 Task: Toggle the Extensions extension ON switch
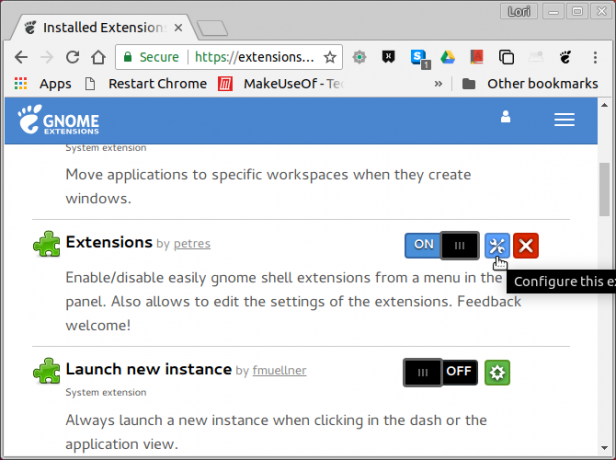point(442,246)
